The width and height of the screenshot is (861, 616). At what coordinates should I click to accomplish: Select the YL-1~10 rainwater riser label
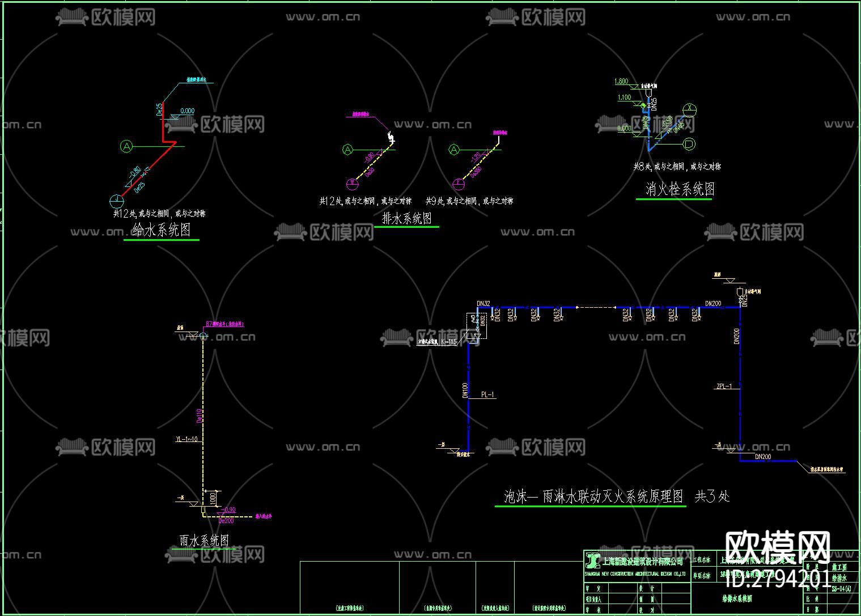[186, 439]
